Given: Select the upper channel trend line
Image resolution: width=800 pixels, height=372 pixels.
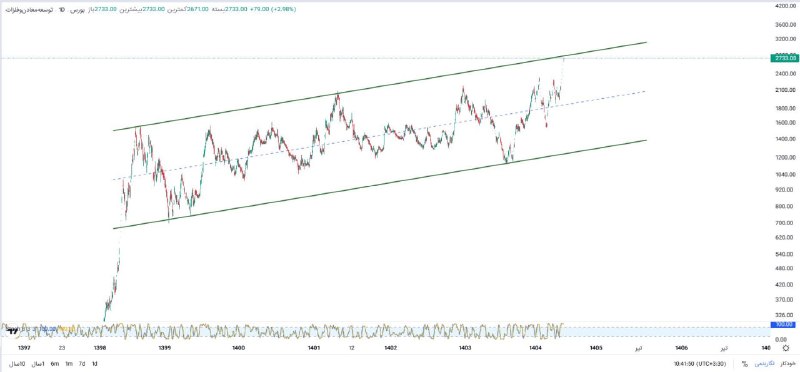Looking at the screenshot, I should 380,86.
